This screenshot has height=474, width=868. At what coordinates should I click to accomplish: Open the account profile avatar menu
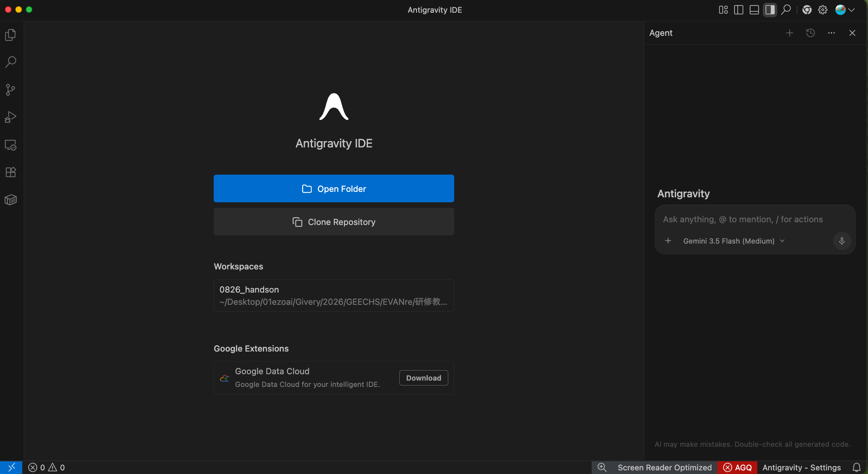click(844, 10)
